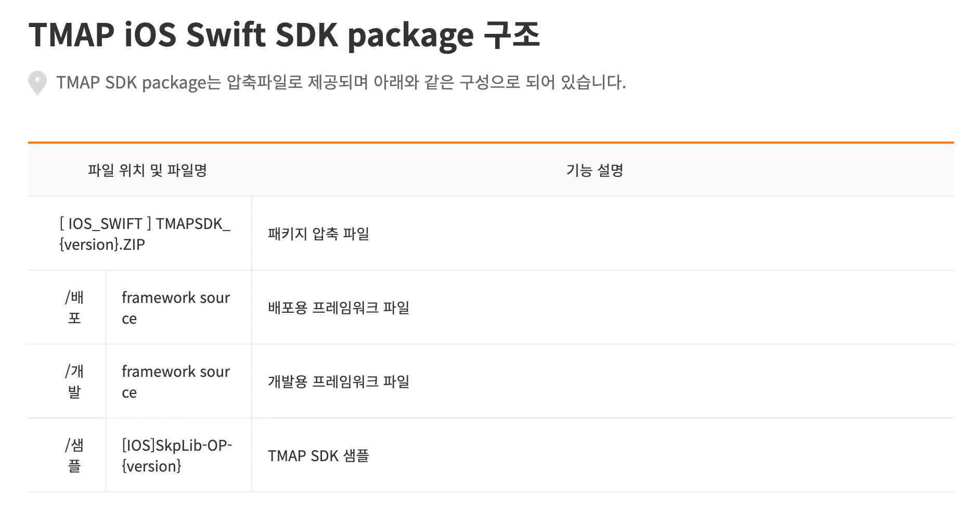Click the "TMAP SDK 샘플" description
Screen dimensions: 980x508
point(318,455)
